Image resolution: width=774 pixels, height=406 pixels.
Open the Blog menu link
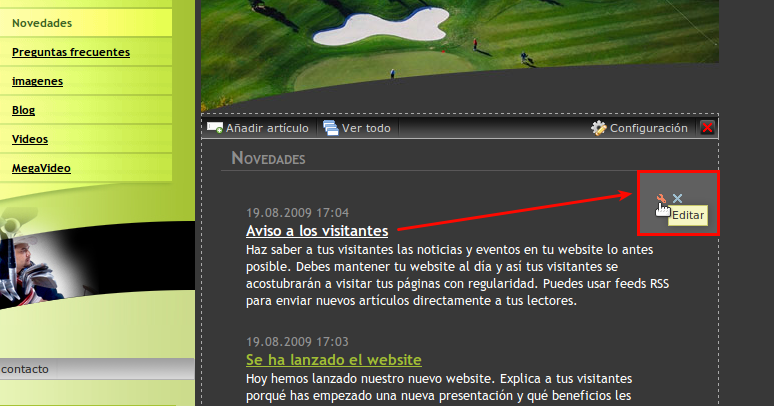tap(23, 110)
